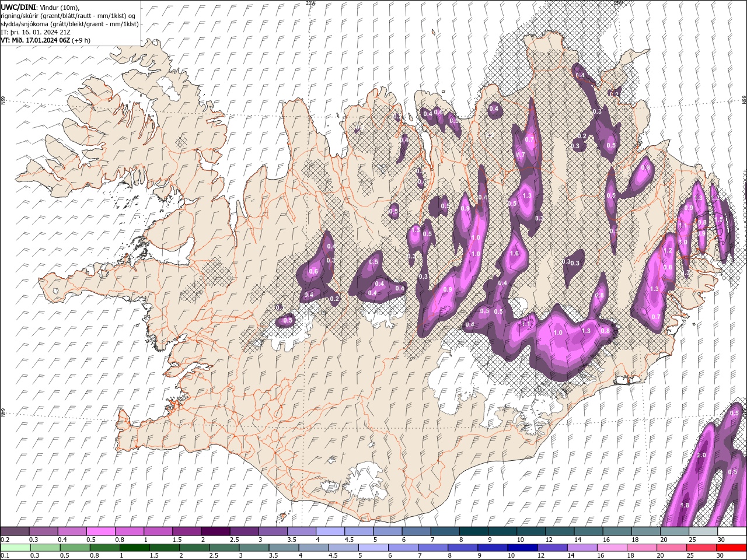This screenshot has width=747, height=560.
Task: Click the bright pink snow swatch at 0.5
Action: pyautogui.click(x=100, y=531)
